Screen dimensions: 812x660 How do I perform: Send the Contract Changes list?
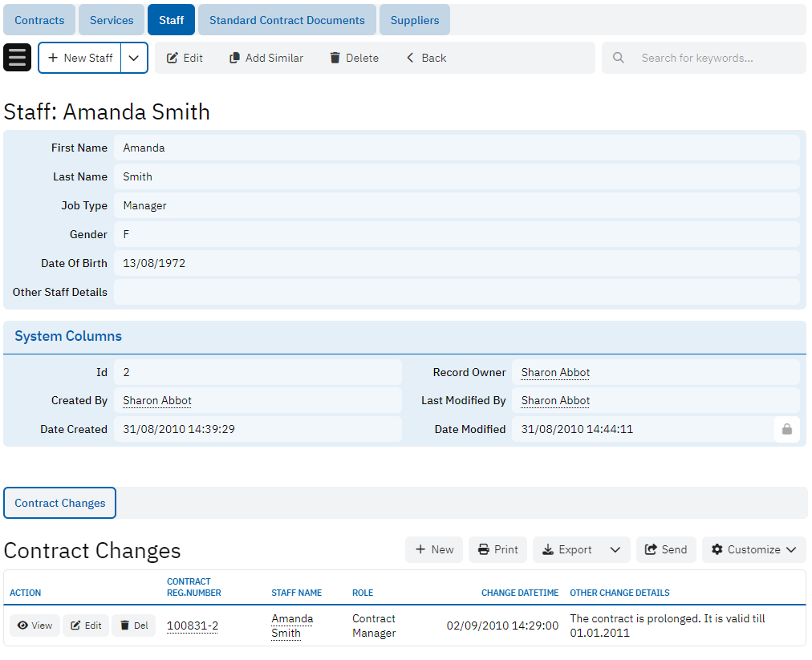(666, 549)
